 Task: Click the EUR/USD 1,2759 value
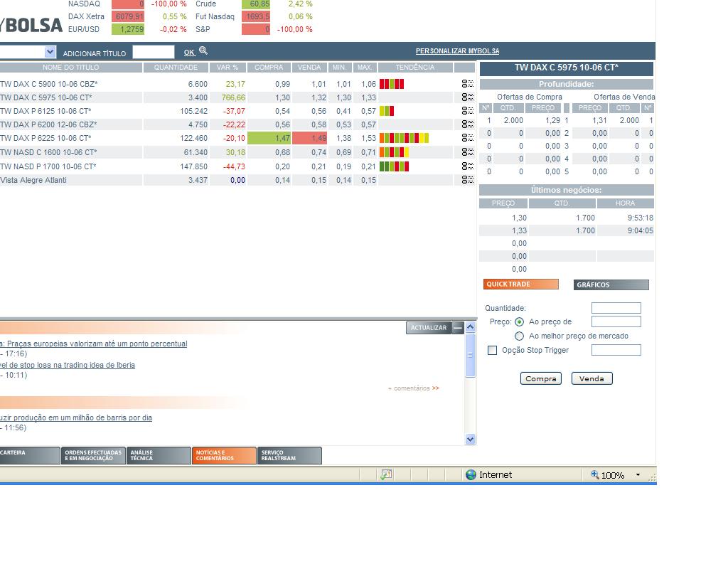(x=128, y=28)
